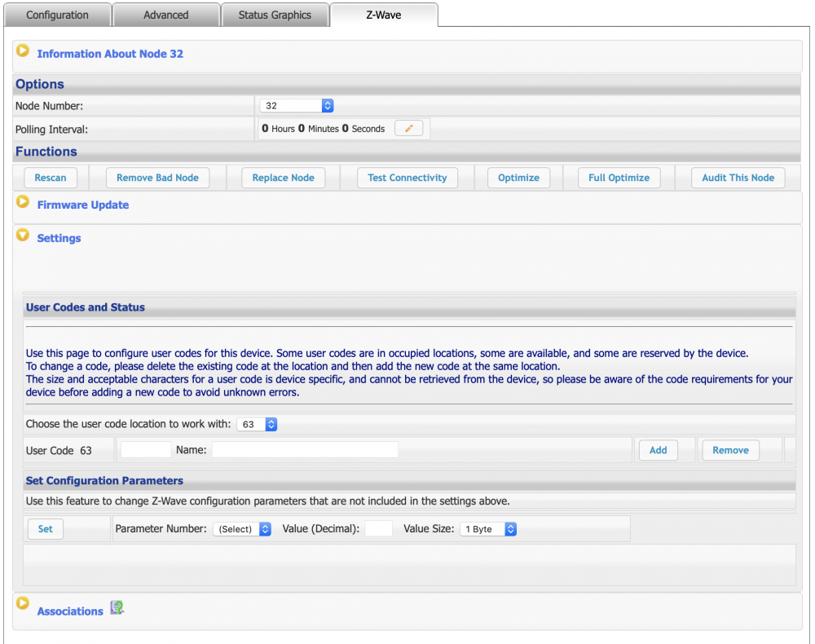The height and width of the screenshot is (644, 815).
Task: Click the Associations help icon
Action: [x=117, y=607]
